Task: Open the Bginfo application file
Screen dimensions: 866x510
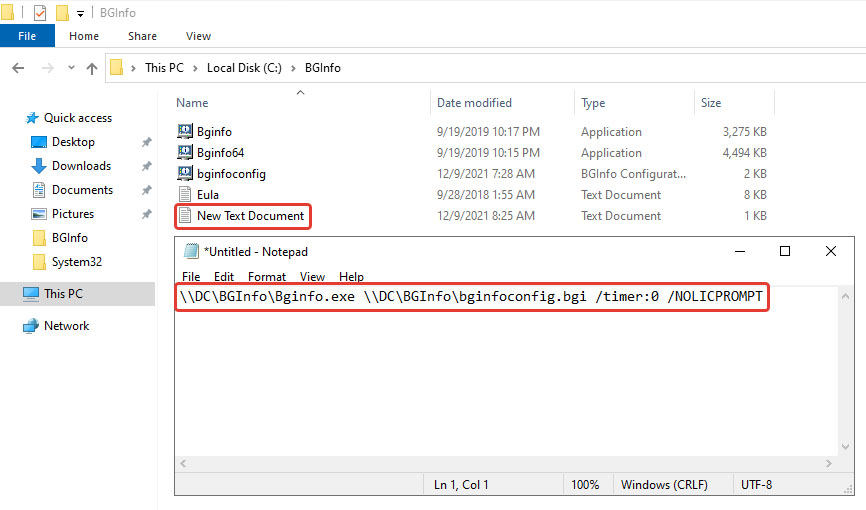Action: pos(214,132)
